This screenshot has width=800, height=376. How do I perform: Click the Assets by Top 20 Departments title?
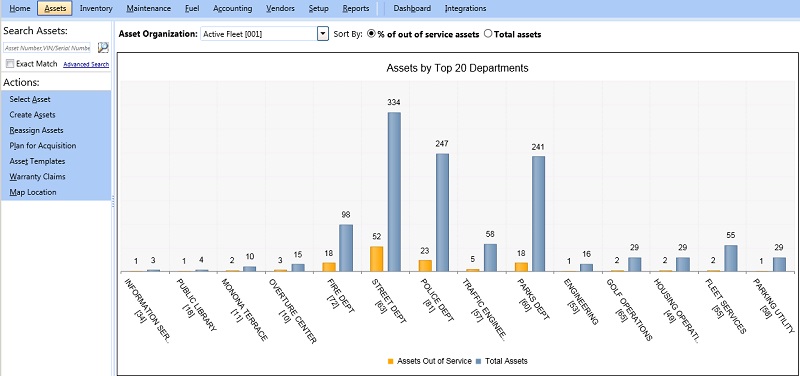point(457,68)
